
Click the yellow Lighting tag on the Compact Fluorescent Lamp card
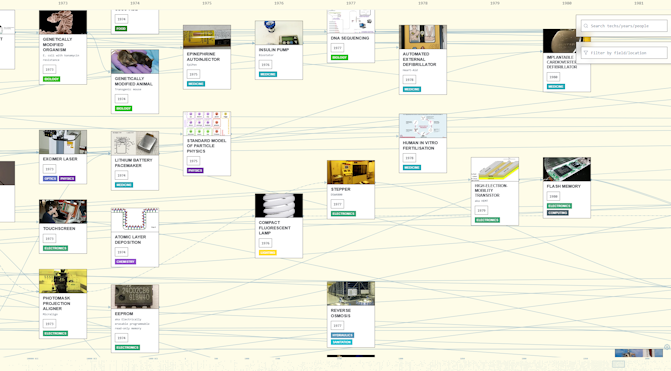(x=267, y=253)
